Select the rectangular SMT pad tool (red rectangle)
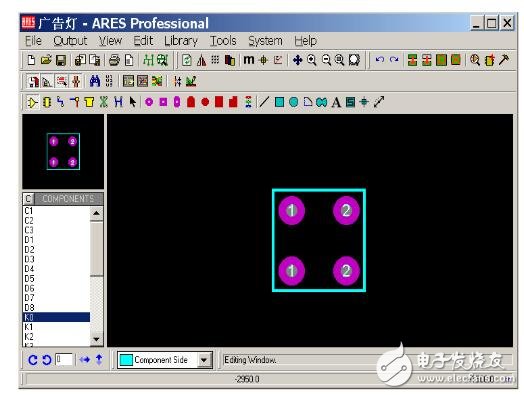Image resolution: width=524 pixels, height=395 pixels. [x=219, y=102]
